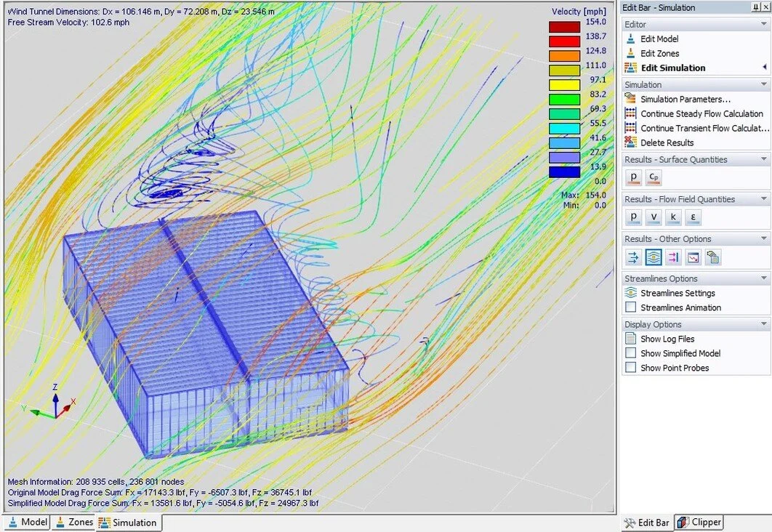Viewport: 772px width, 532px height.
Task: Collapse the Results - Surface Quantities section
Action: point(763,159)
